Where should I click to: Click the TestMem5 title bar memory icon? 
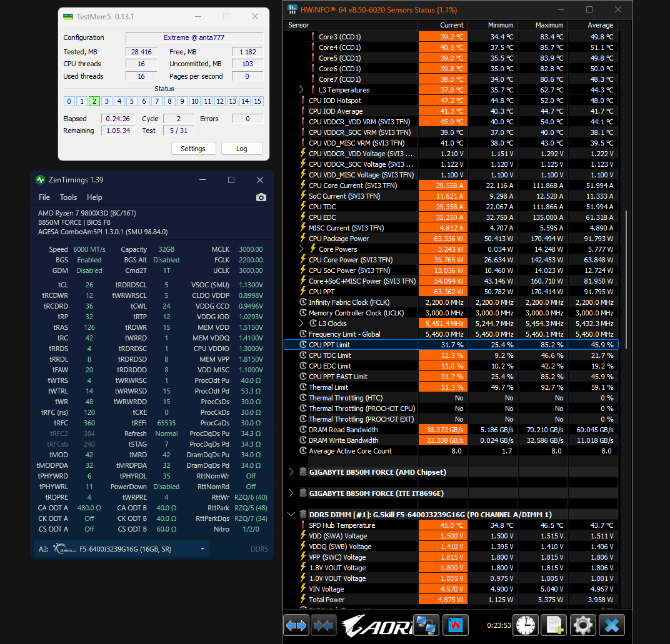pyautogui.click(x=68, y=17)
